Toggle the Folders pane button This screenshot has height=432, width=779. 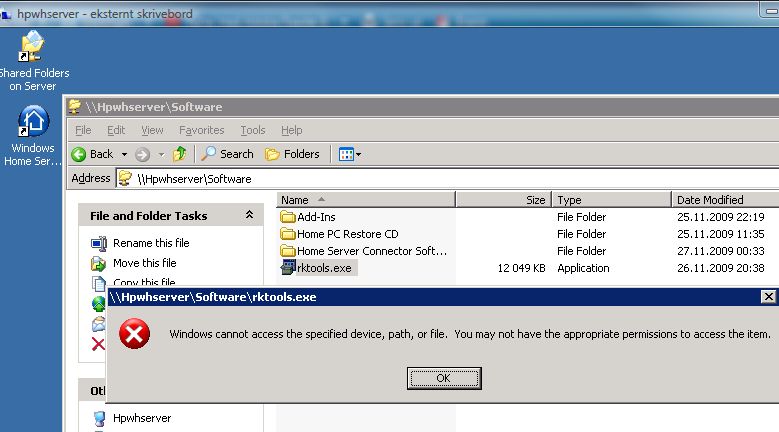click(x=292, y=154)
